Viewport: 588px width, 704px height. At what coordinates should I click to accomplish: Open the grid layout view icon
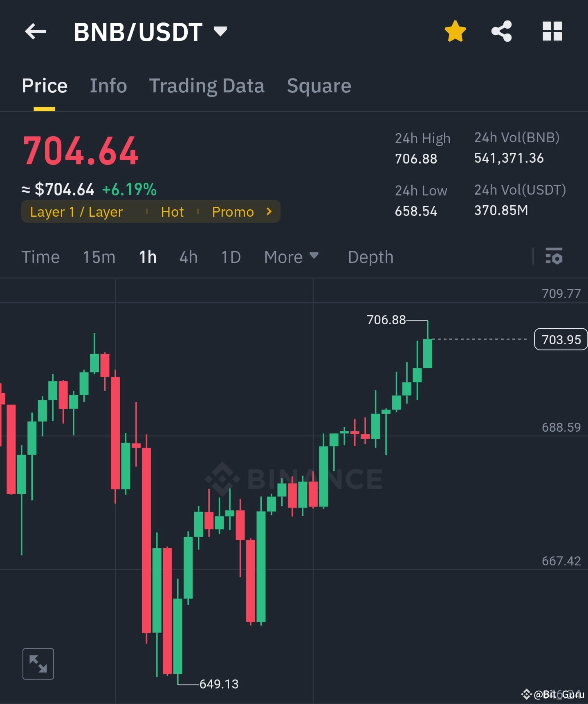pos(552,30)
